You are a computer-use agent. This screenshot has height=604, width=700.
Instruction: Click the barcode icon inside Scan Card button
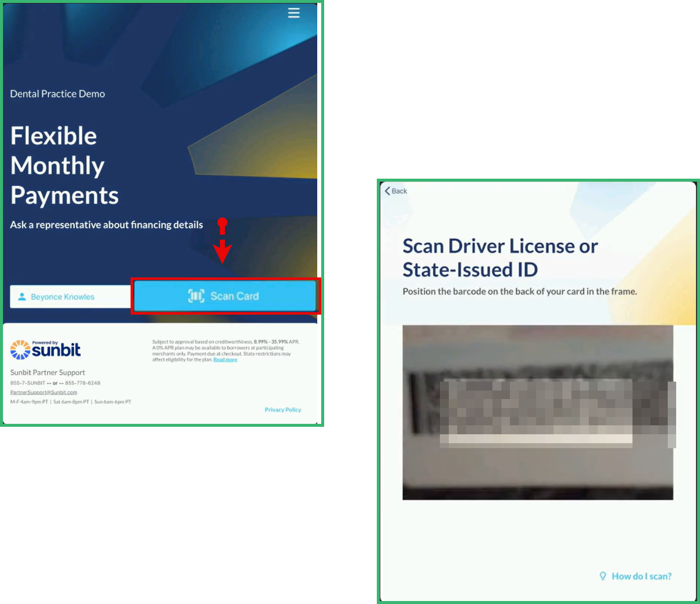coord(196,296)
